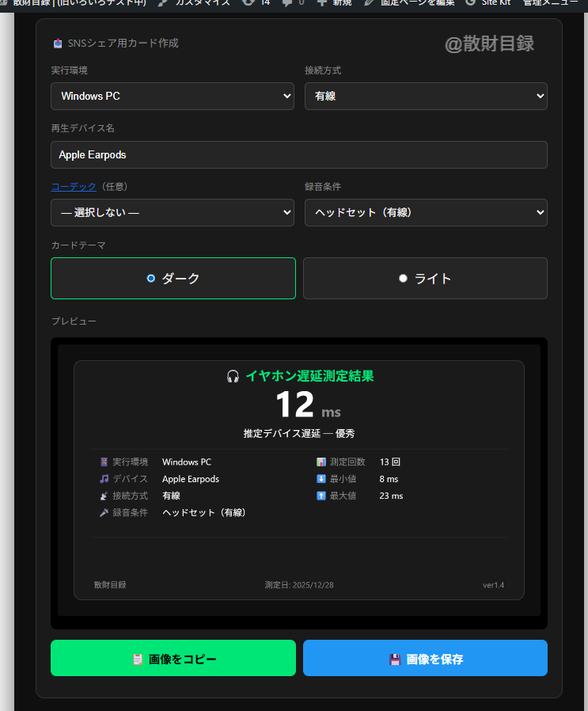Open the 実行環境 dropdown showing Windows PC
The image size is (588, 711).
click(x=173, y=97)
